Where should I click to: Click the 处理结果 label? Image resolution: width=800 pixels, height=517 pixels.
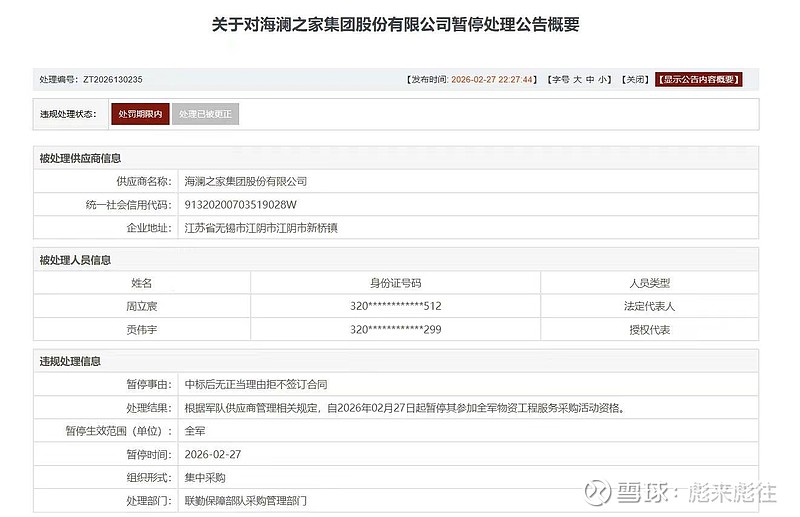point(149,408)
